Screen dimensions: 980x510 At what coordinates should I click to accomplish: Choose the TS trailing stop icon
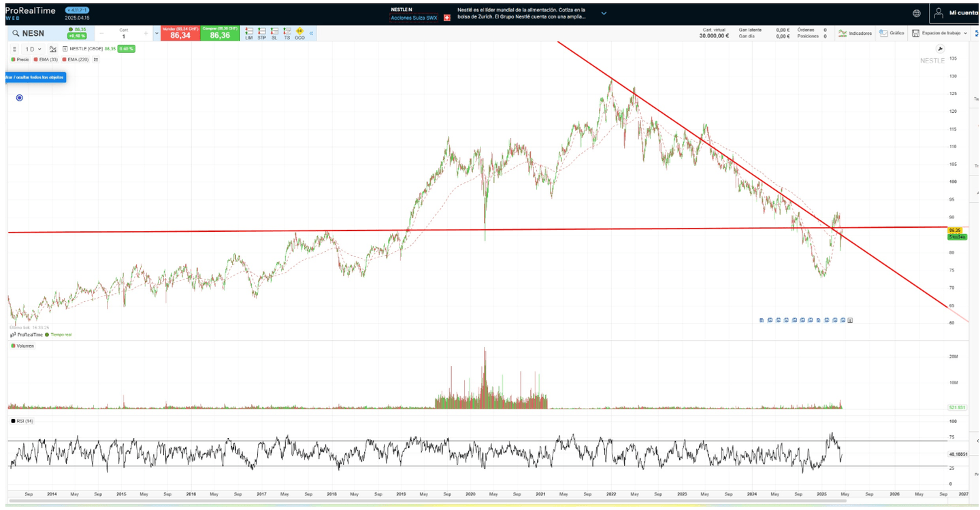tap(287, 33)
